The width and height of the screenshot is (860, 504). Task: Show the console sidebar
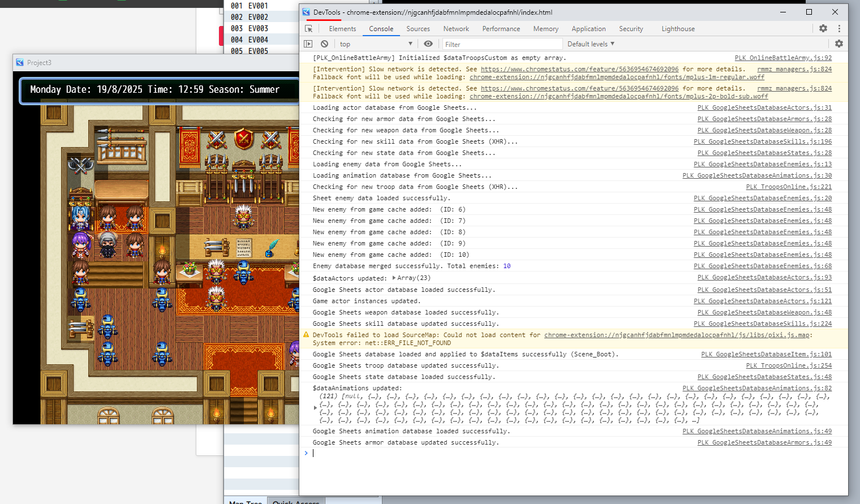[308, 44]
